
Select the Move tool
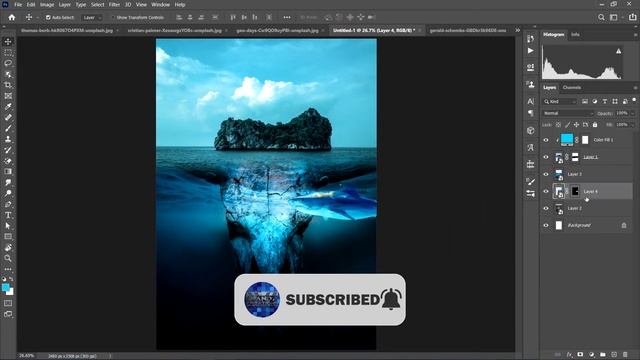point(8,42)
